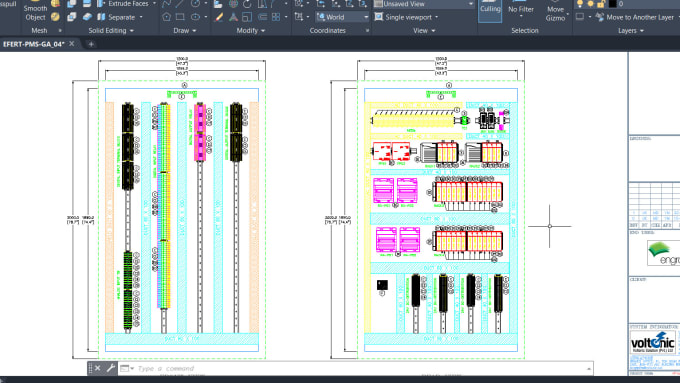
Task: Click the Scale tool icon in Modify
Action: click(x=247, y=17)
